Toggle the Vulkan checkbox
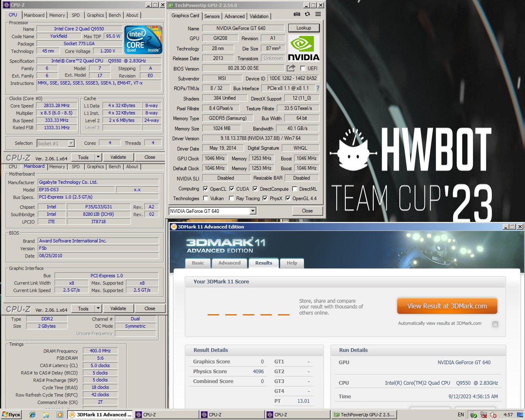 tap(206, 199)
